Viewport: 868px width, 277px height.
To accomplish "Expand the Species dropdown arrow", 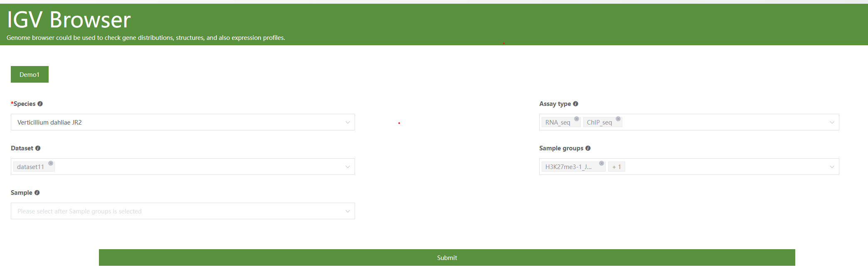I will pyautogui.click(x=348, y=123).
